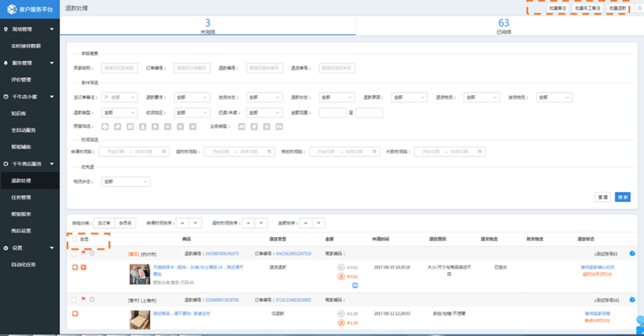Click the red flag on the 上海市 order row
Image resolution: width=644 pixels, height=336 pixels.
coord(84,299)
